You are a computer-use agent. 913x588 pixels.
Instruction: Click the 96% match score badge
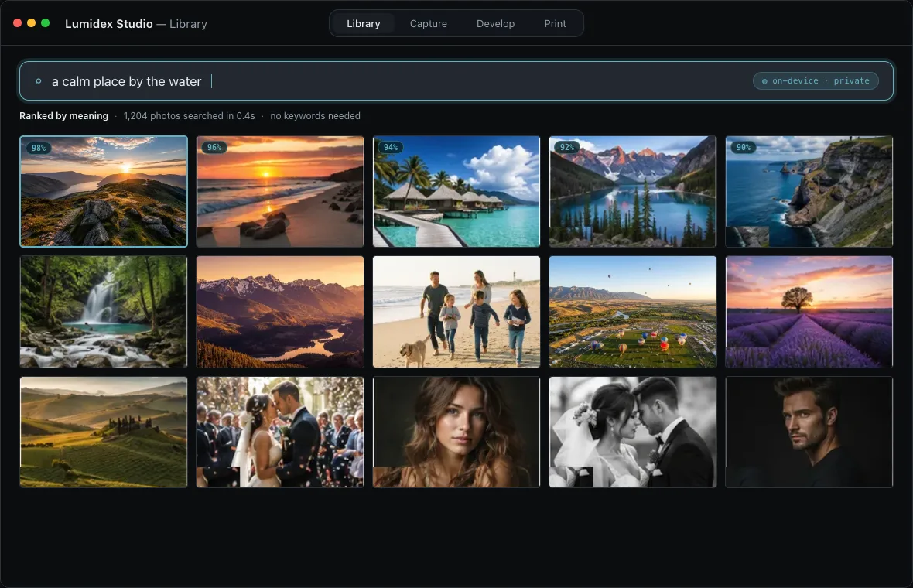tap(215, 147)
